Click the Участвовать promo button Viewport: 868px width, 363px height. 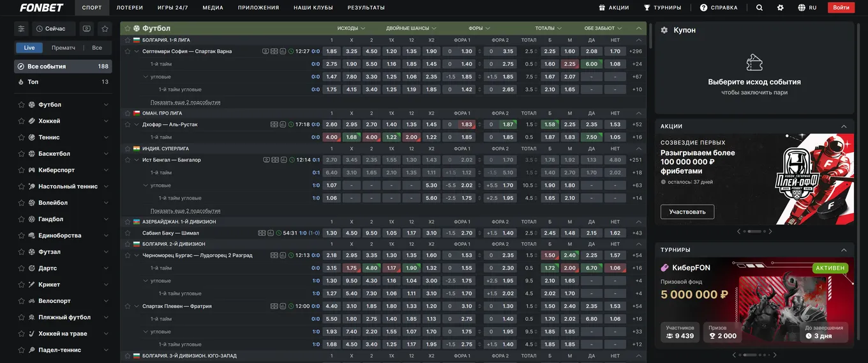687,212
